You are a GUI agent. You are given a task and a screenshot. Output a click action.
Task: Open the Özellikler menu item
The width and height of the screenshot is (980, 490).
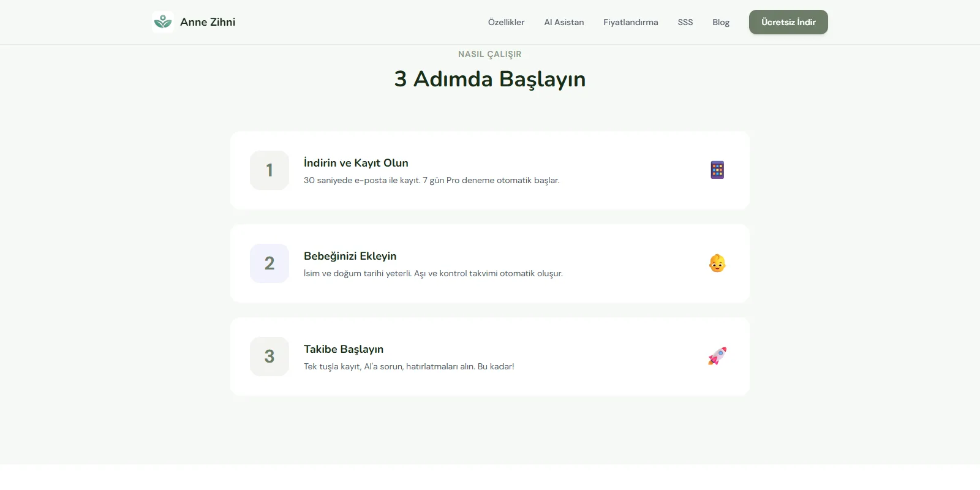(x=506, y=22)
